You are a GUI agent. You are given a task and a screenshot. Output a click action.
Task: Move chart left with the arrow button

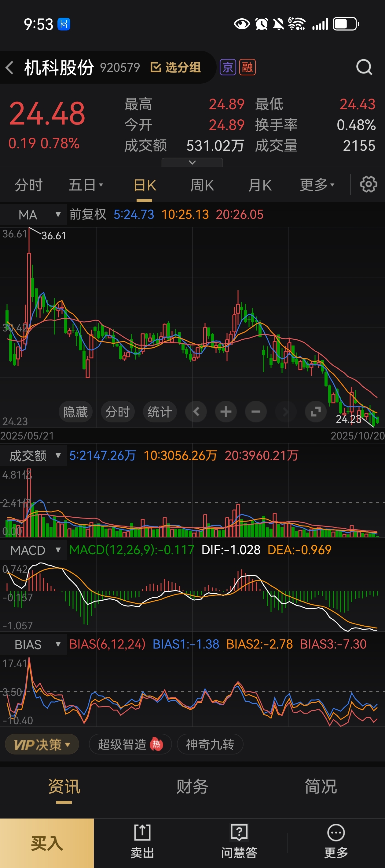196,411
